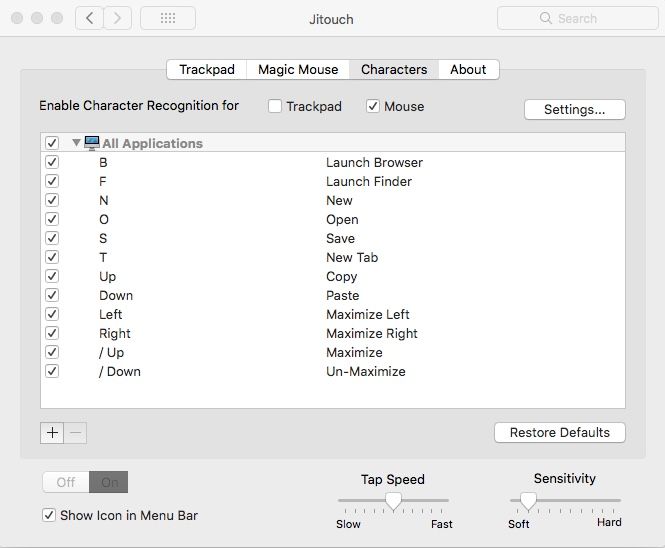The width and height of the screenshot is (665, 548).
Task: Click the minus button to remove gesture
Action: 75,433
